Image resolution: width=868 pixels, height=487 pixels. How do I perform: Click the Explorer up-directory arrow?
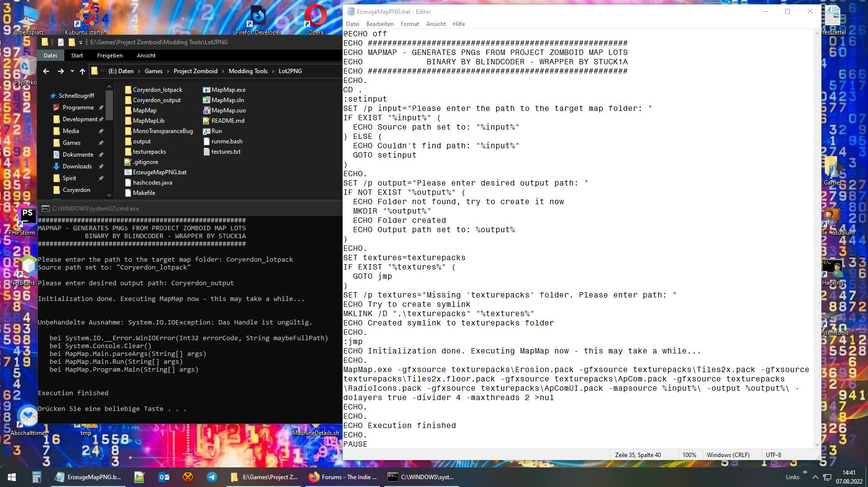[82, 71]
